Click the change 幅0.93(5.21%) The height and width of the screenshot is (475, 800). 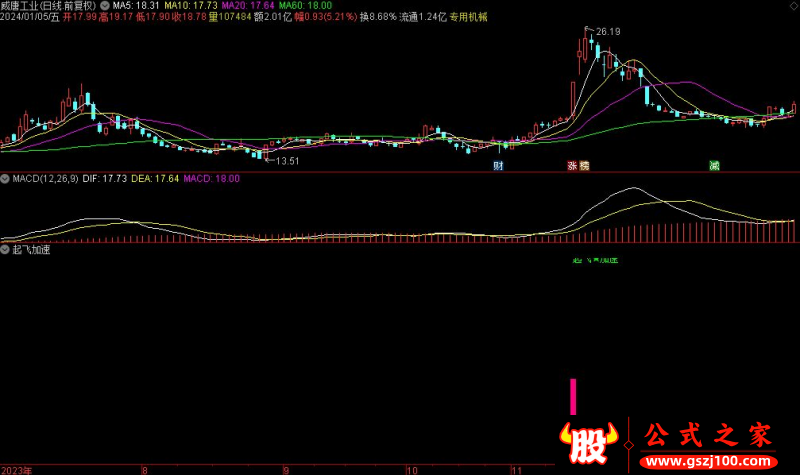326,17
